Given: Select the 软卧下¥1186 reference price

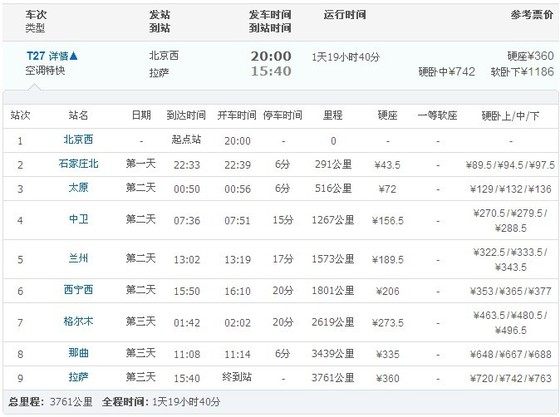Looking at the screenshot, I should tap(522, 72).
